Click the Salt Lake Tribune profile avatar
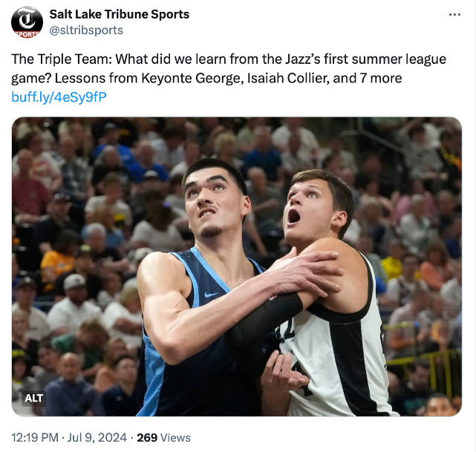Image resolution: width=476 pixels, height=452 pixels. [27, 21]
